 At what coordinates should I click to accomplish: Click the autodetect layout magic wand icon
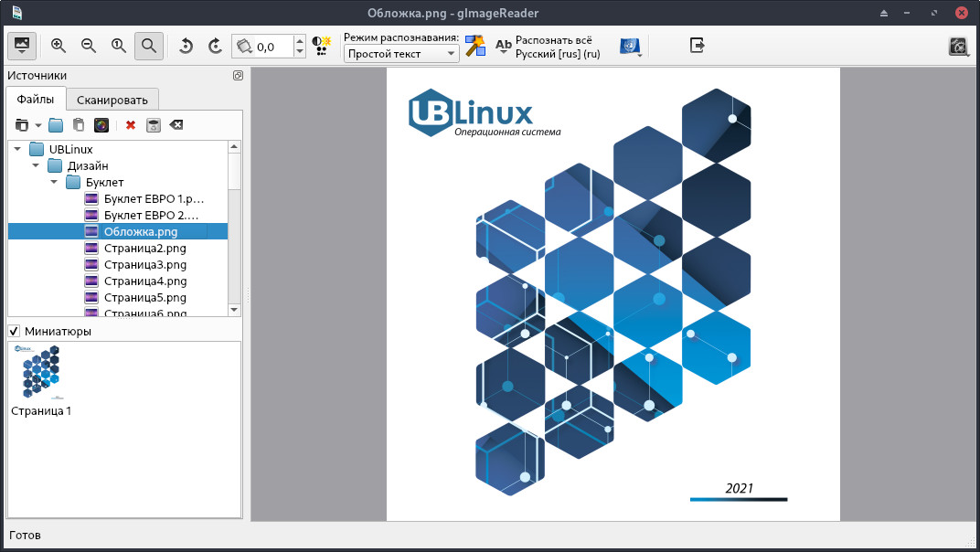475,46
